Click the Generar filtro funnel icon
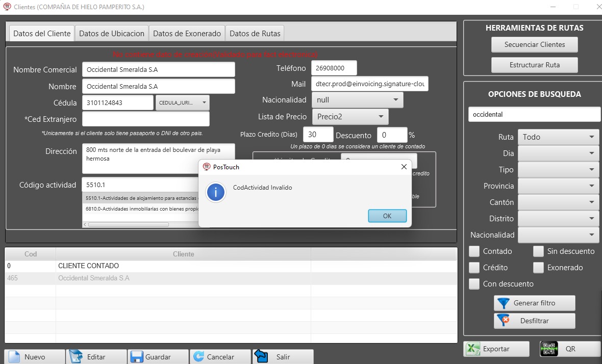Viewport: 602px width, 364px height. click(x=504, y=303)
